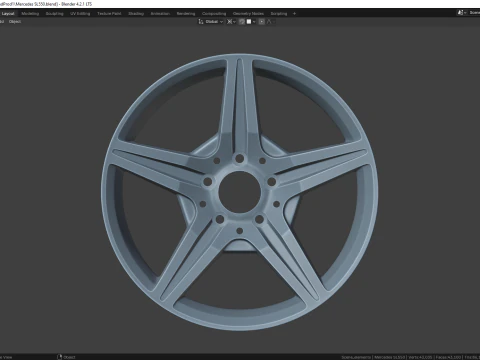Click the scene browse icon top right
This screenshot has width=480, height=360.
(461, 13)
